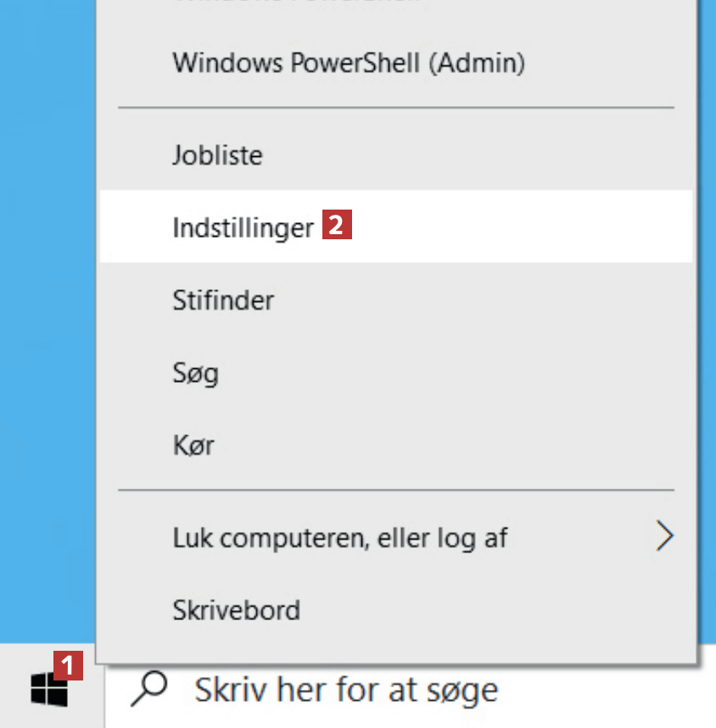Show the desktop via Skrivebord
The height and width of the screenshot is (728, 716).
tap(236, 609)
